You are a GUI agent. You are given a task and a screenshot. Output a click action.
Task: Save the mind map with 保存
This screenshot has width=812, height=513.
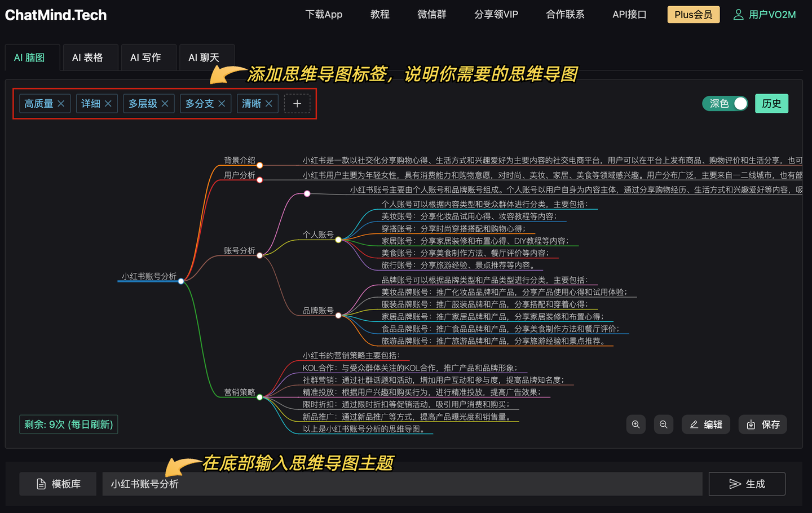(763, 424)
